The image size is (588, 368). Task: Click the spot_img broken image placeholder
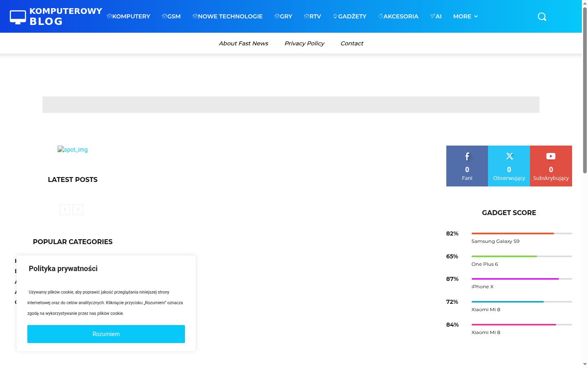pyautogui.click(x=73, y=150)
